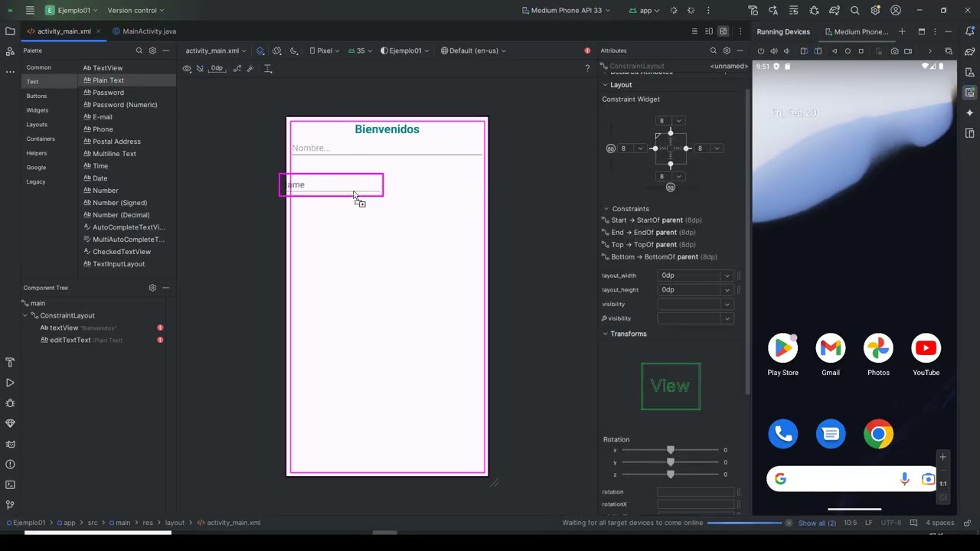Open Version control dropdown
Image resolution: width=980 pixels, height=551 pixels.
point(136,11)
